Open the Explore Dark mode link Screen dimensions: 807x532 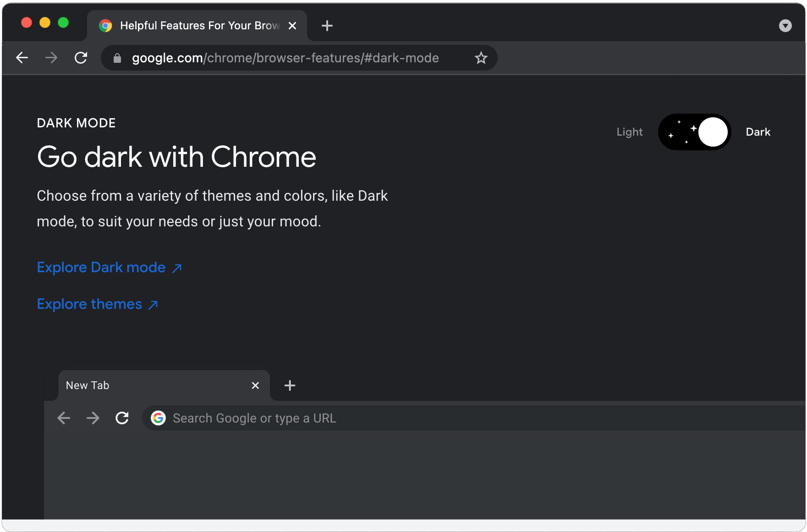tap(101, 267)
